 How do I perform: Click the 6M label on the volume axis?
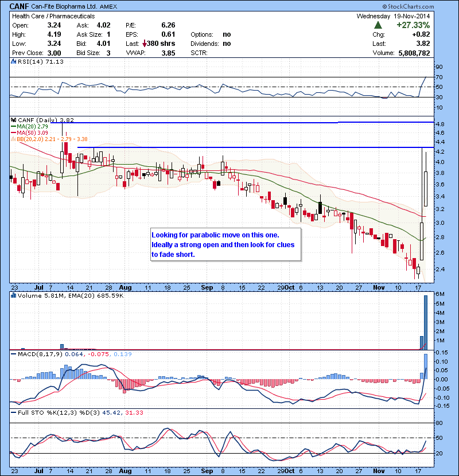[440, 294]
